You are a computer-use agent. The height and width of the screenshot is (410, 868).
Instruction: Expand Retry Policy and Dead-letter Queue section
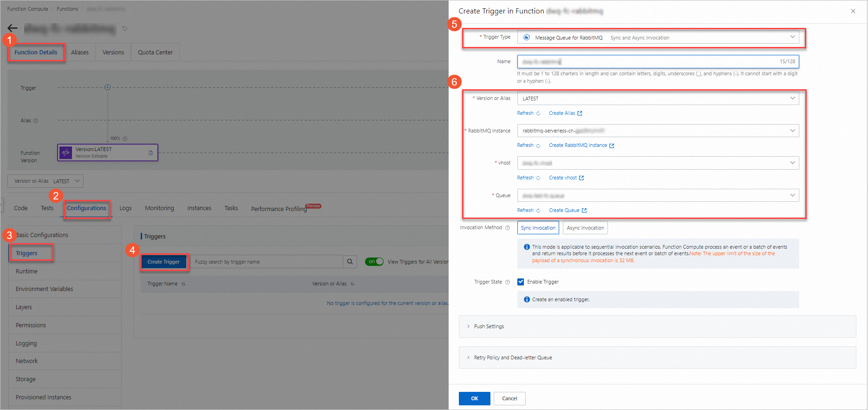point(657,357)
